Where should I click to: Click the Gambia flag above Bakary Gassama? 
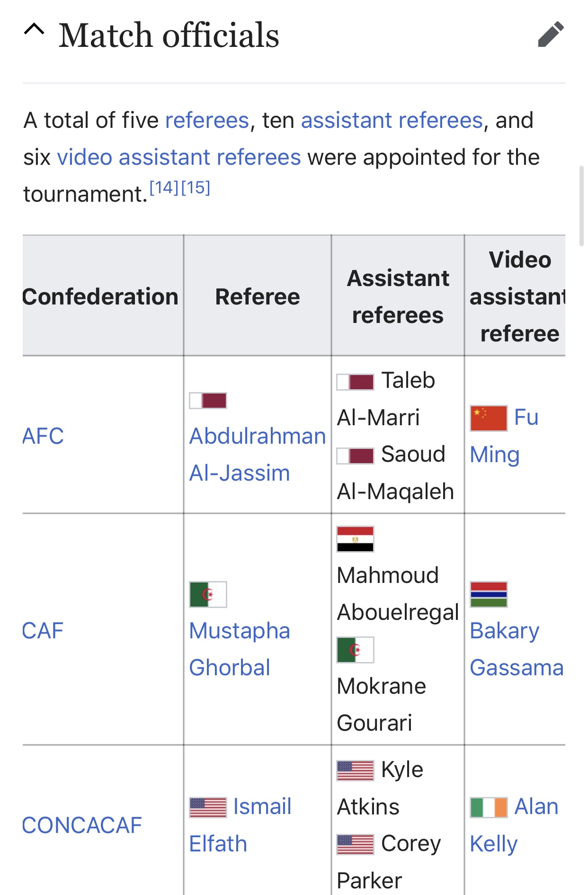pyautogui.click(x=489, y=594)
